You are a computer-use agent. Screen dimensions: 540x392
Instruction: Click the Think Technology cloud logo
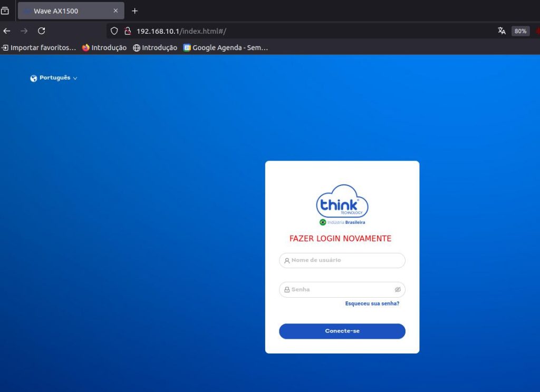[x=342, y=202]
